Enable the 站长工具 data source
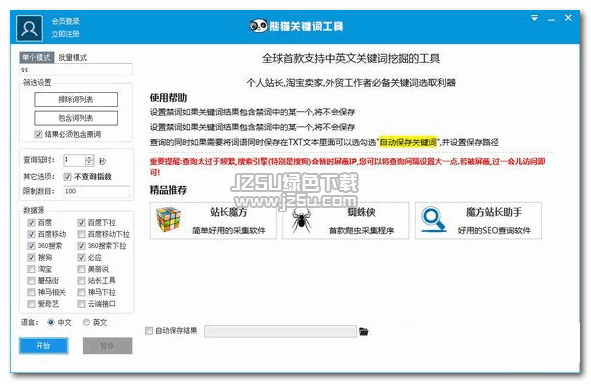The image size is (591, 384). click(x=81, y=281)
